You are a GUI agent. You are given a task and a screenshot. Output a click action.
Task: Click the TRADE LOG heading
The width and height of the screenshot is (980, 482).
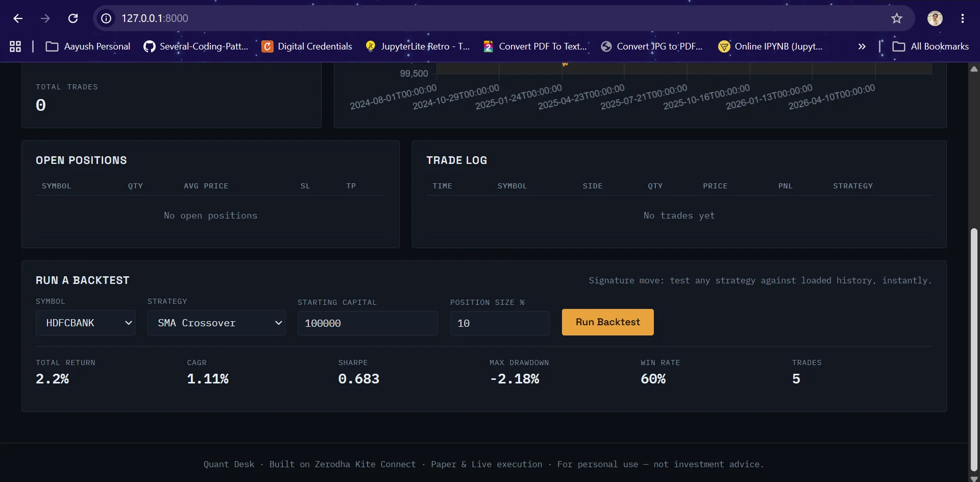pos(457,160)
